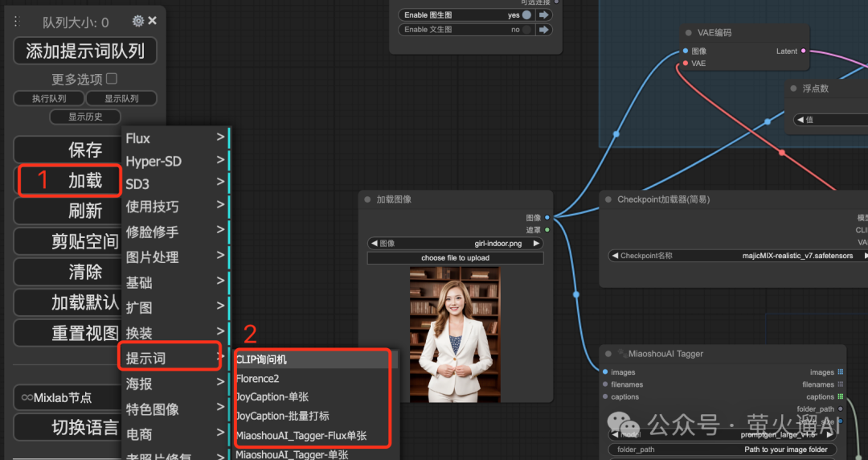Open the SD3 submenu
The height and width of the screenshot is (460, 868).
coord(175,183)
